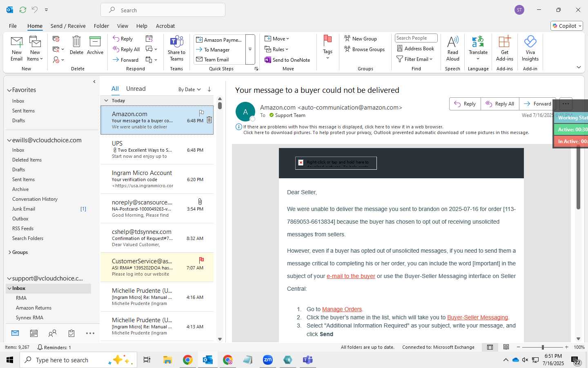Open Microsoft Teams from taskbar
588x368 pixels.
click(x=307, y=360)
